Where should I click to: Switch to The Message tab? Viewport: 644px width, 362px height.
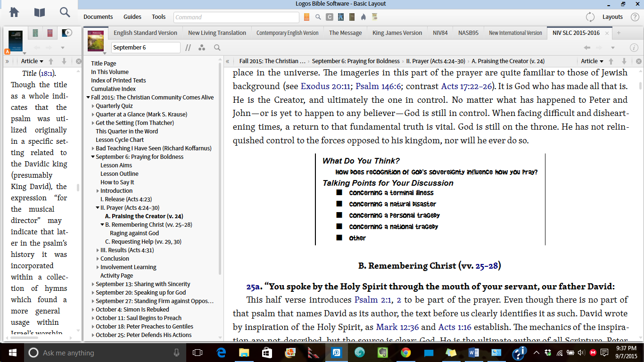[346, 33]
